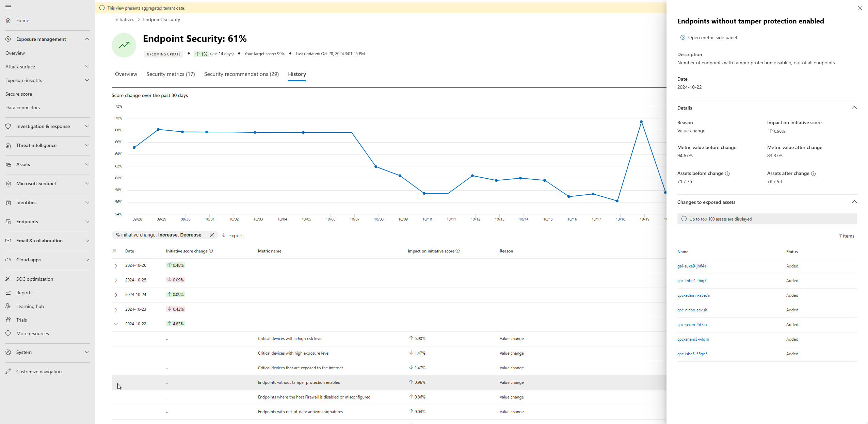Collapse the 2024-10-22 history row
The width and height of the screenshot is (868, 424).
click(116, 324)
